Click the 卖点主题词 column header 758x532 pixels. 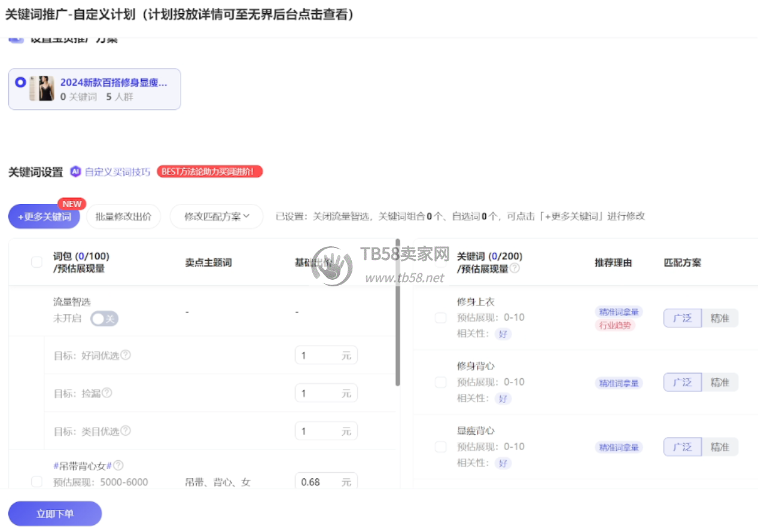pos(208,262)
